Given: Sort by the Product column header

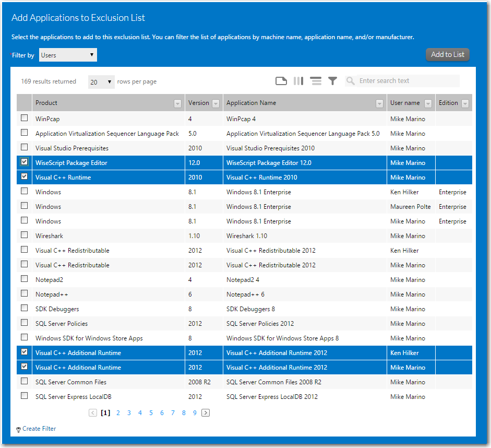Looking at the screenshot, I should click(46, 103).
